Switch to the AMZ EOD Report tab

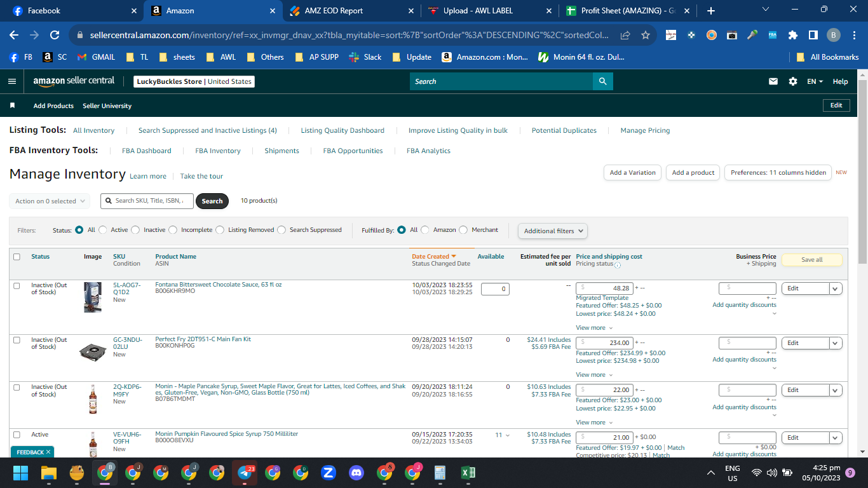point(350,11)
